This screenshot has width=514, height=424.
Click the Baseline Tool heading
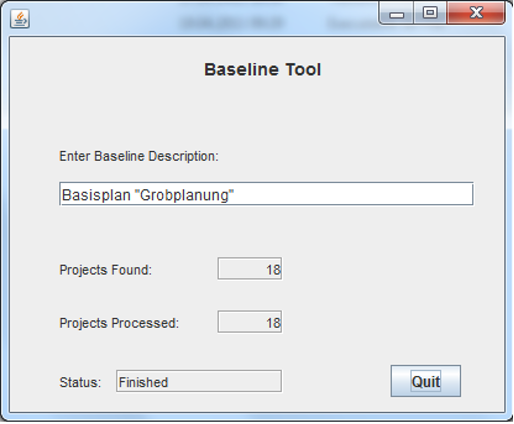[x=262, y=70]
